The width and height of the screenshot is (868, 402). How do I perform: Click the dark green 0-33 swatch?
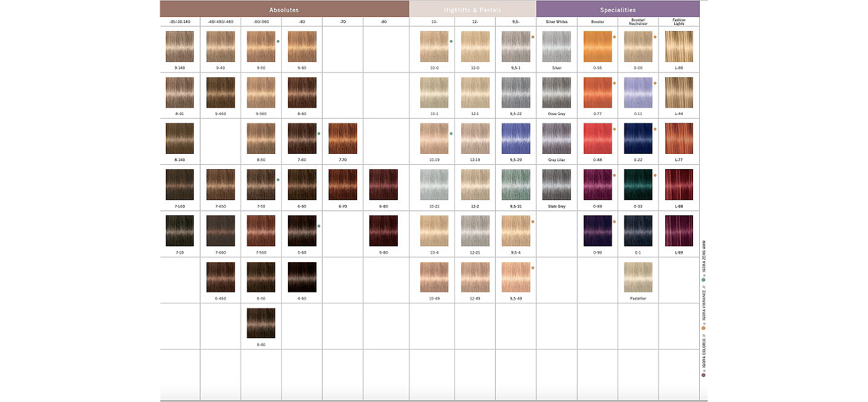(x=638, y=185)
